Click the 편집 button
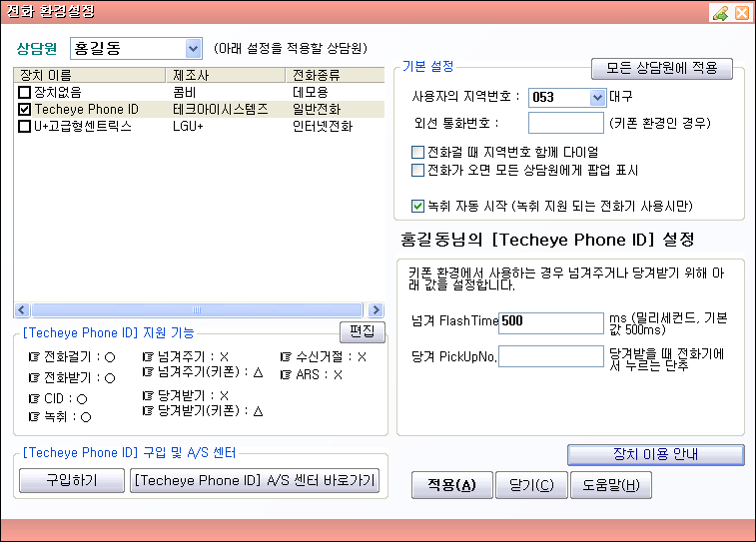This screenshot has width=756, height=542. pos(363,331)
